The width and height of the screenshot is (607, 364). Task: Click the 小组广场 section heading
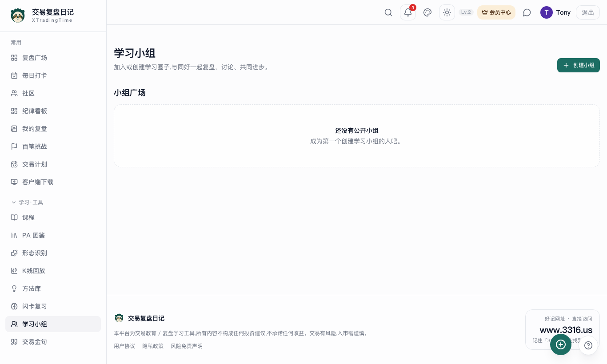130,93
